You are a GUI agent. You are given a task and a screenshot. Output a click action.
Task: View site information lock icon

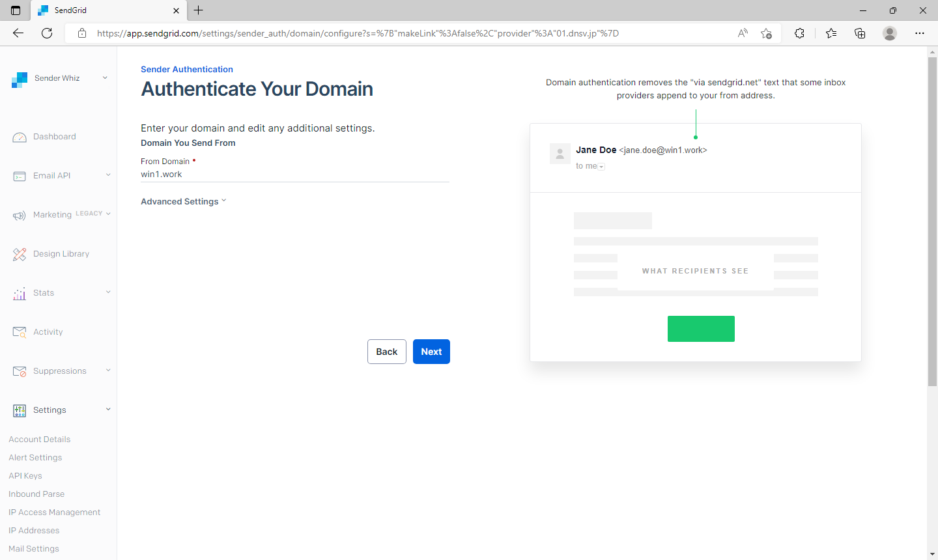pos(82,33)
